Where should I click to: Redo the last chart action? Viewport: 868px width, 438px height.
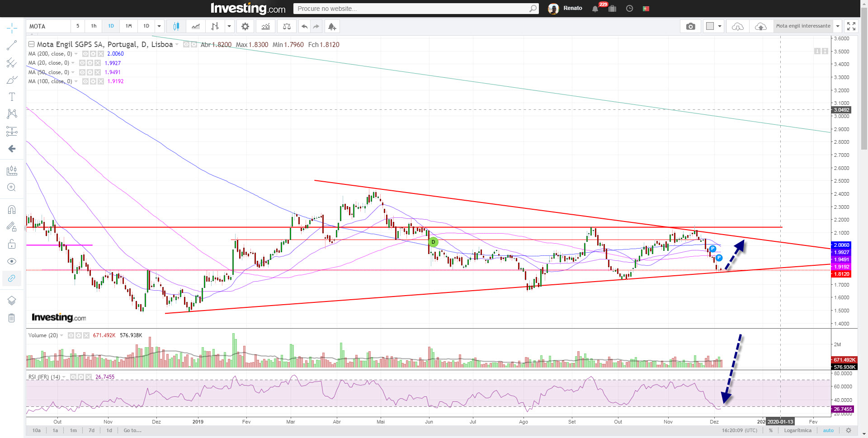tap(316, 26)
